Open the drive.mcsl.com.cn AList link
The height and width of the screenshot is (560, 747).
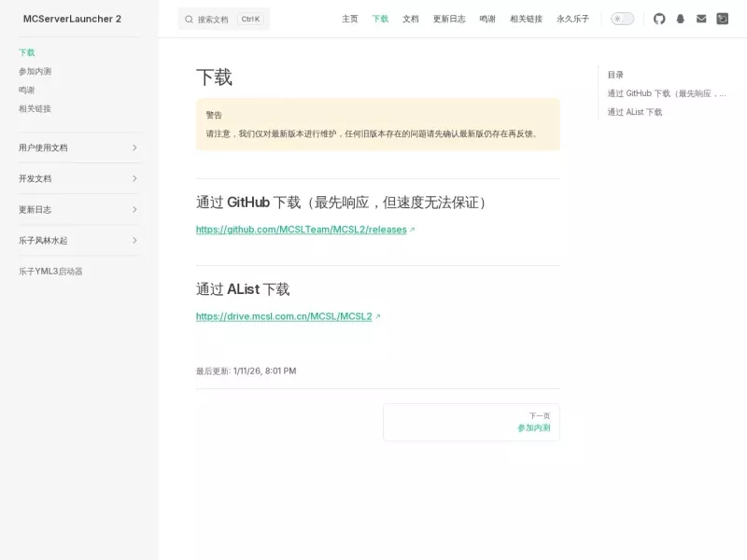[284, 316]
